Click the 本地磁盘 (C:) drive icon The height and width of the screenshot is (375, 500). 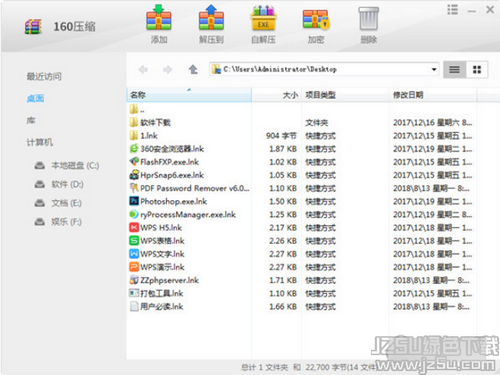point(40,166)
